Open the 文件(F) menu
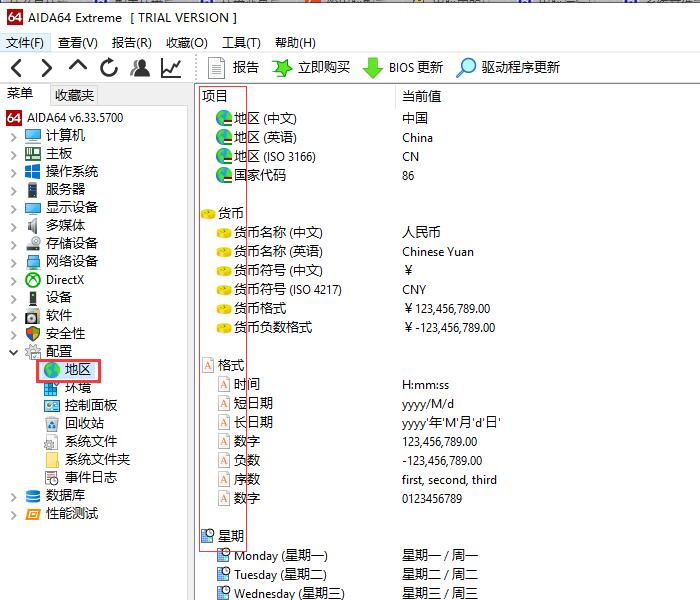700x600 pixels. [25, 43]
